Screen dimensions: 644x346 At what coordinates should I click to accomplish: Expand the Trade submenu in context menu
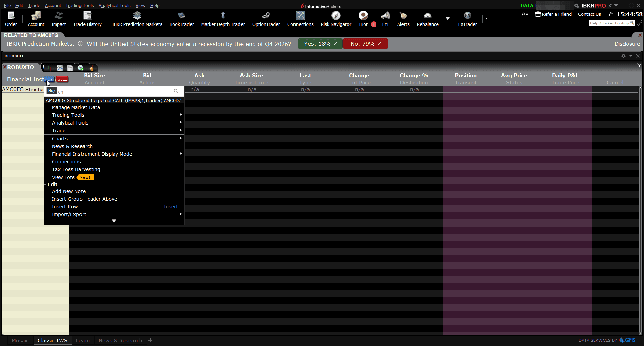click(114, 131)
